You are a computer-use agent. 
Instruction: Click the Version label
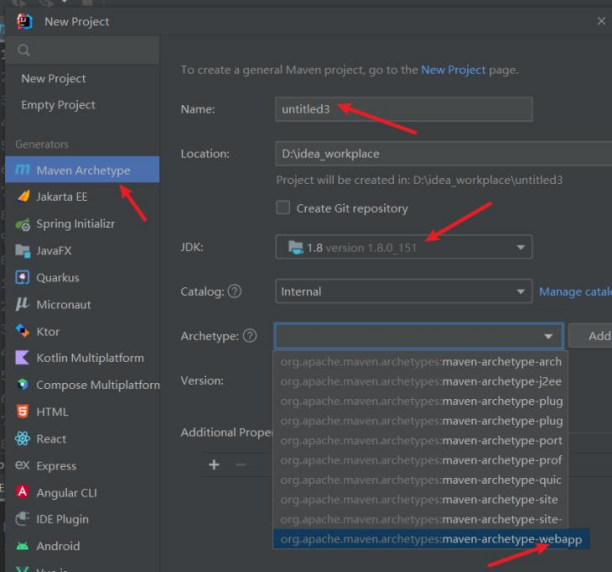202,380
